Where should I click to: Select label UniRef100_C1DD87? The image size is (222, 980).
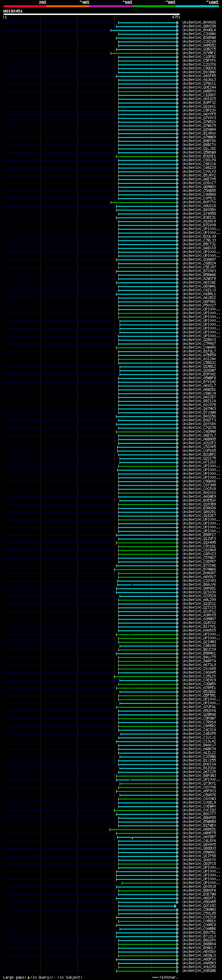coord(199,95)
